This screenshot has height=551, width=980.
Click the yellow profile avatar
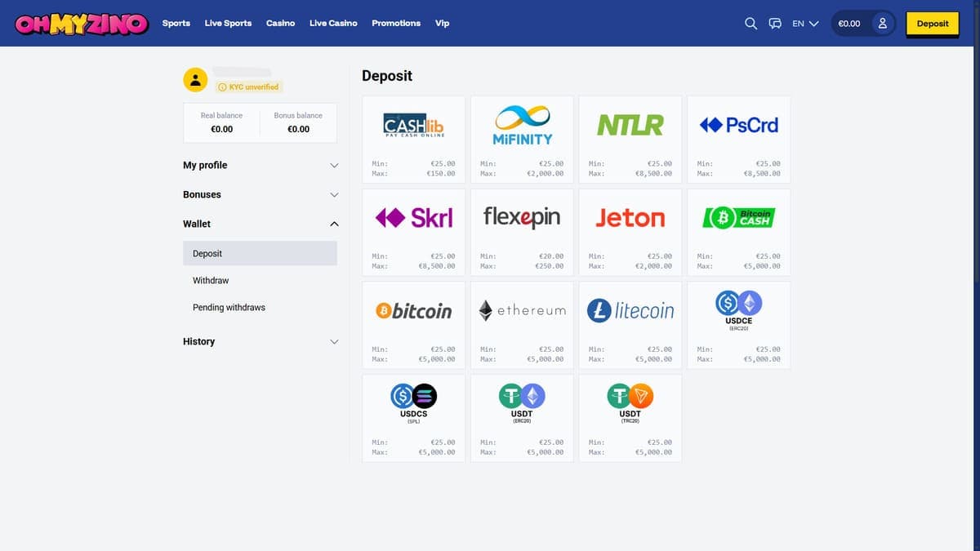tap(195, 79)
